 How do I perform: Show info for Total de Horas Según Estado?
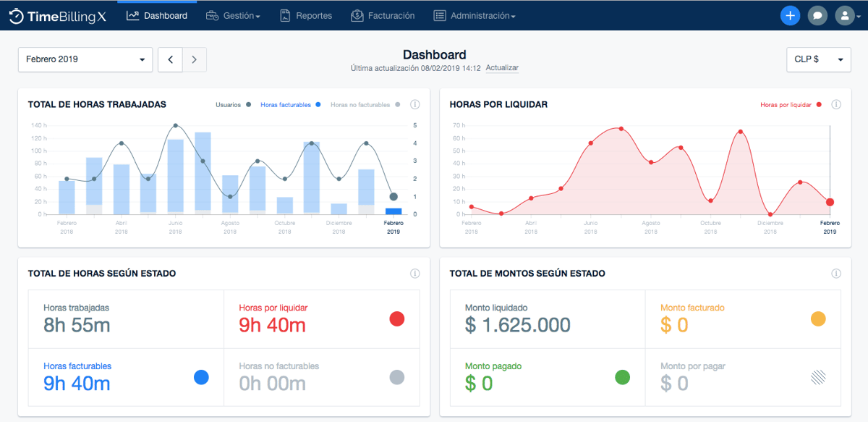414,274
